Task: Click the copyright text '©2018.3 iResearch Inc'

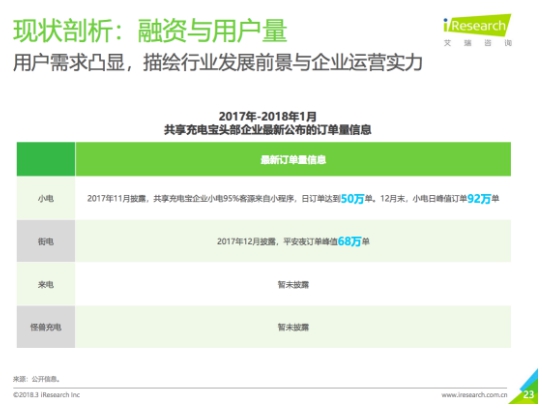Action: coord(46,395)
